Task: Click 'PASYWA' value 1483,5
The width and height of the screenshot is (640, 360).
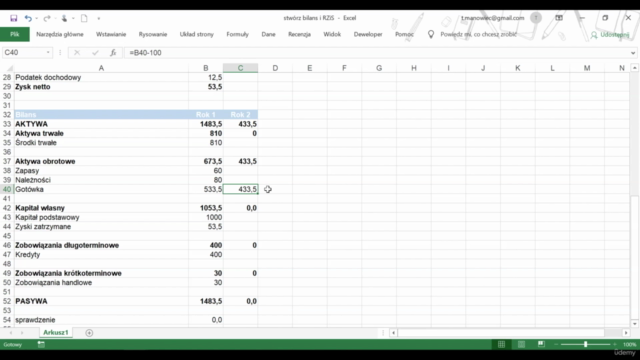Action: (x=206, y=301)
